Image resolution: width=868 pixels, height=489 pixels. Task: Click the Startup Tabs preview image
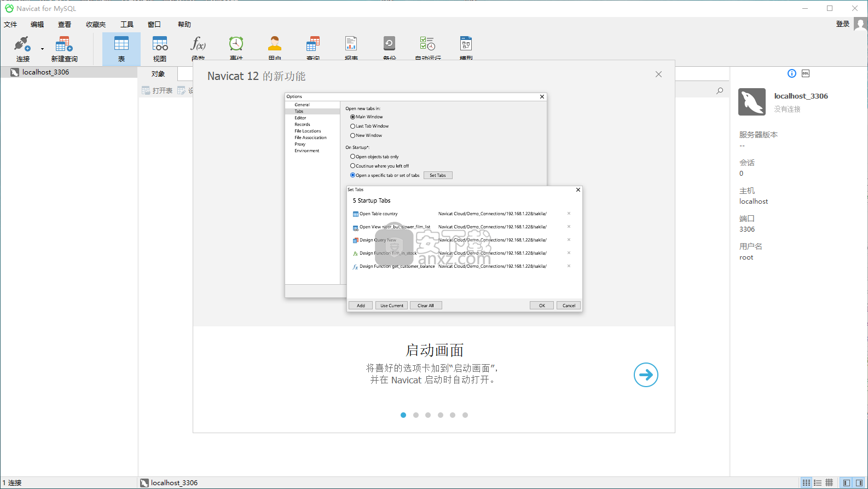pyautogui.click(x=433, y=203)
